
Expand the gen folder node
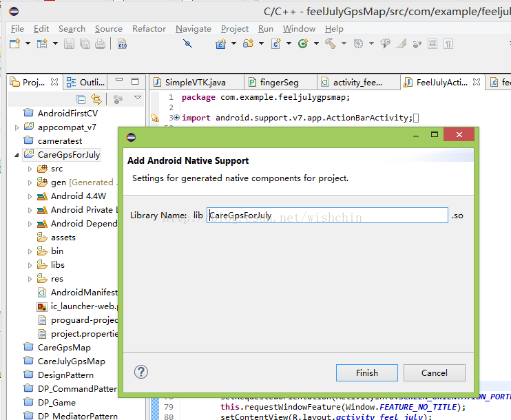(30, 182)
